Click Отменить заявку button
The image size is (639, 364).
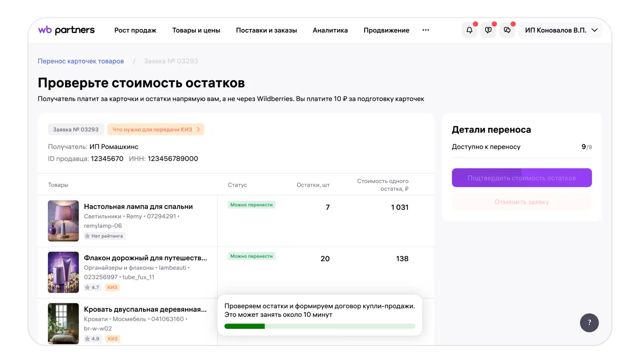(x=522, y=202)
